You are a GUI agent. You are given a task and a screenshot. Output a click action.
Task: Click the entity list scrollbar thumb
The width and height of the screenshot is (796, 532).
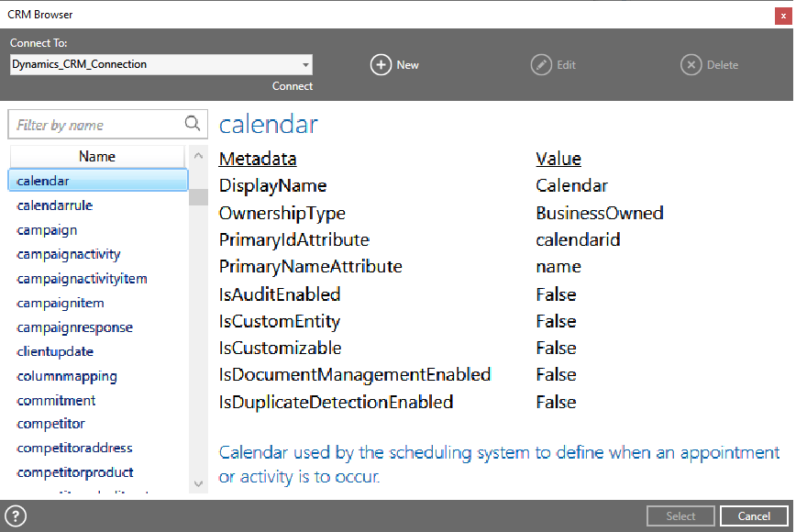click(198, 197)
